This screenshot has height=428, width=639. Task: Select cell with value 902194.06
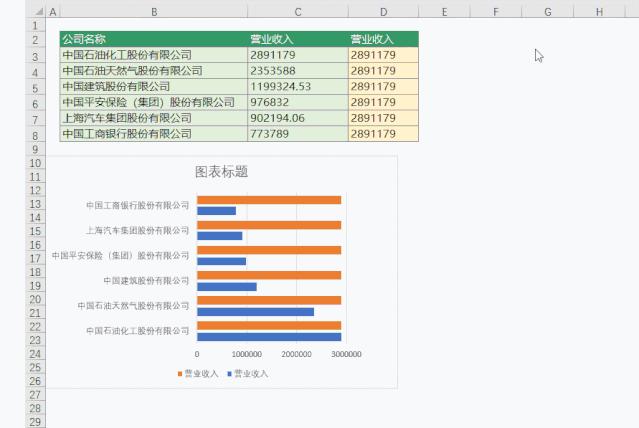[x=298, y=118]
